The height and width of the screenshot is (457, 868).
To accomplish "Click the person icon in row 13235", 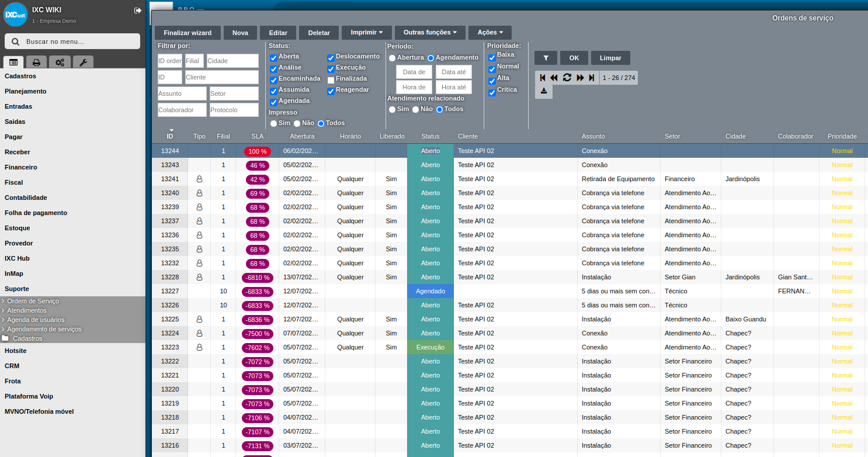I will pyautogui.click(x=199, y=249).
